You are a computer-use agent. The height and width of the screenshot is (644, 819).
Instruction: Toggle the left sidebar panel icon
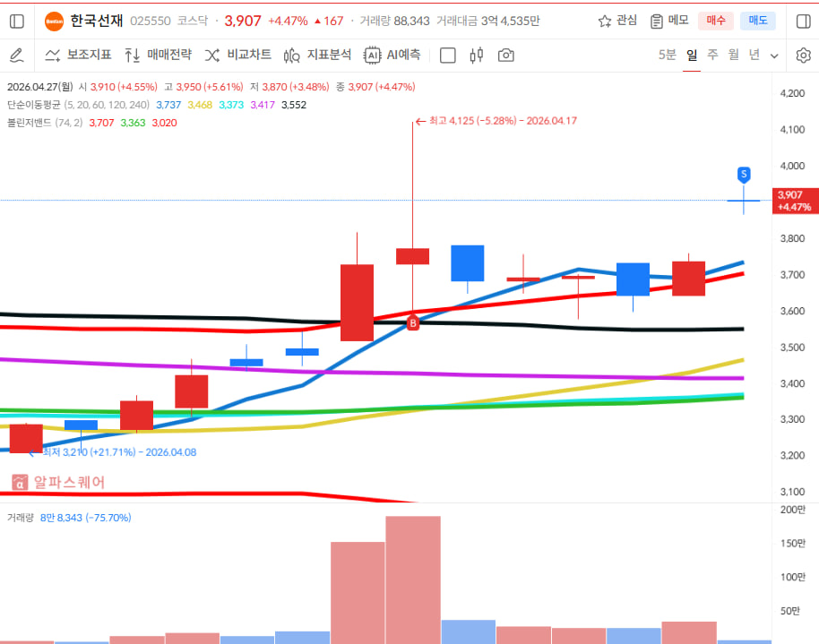17,21
